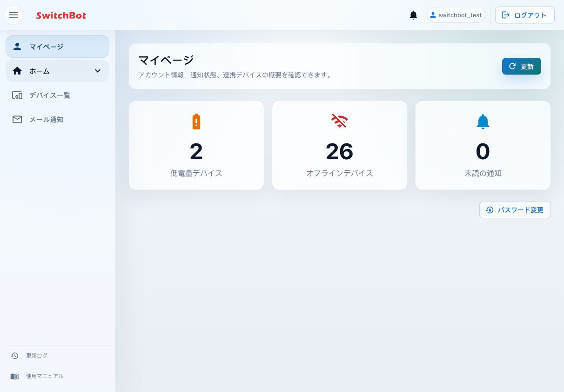This screenshot has width=564, height=392.
Task: Click the switchbot_test user chip
Action: coord(456,15)
